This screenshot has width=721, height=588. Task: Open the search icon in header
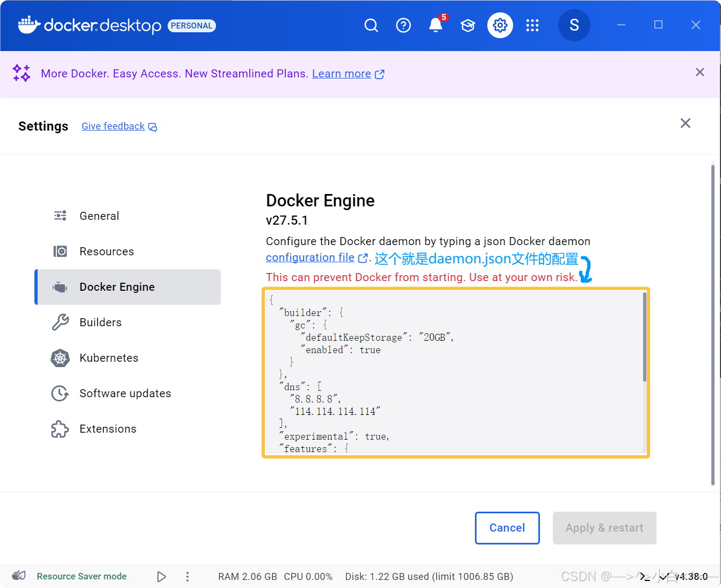(371, 25)
